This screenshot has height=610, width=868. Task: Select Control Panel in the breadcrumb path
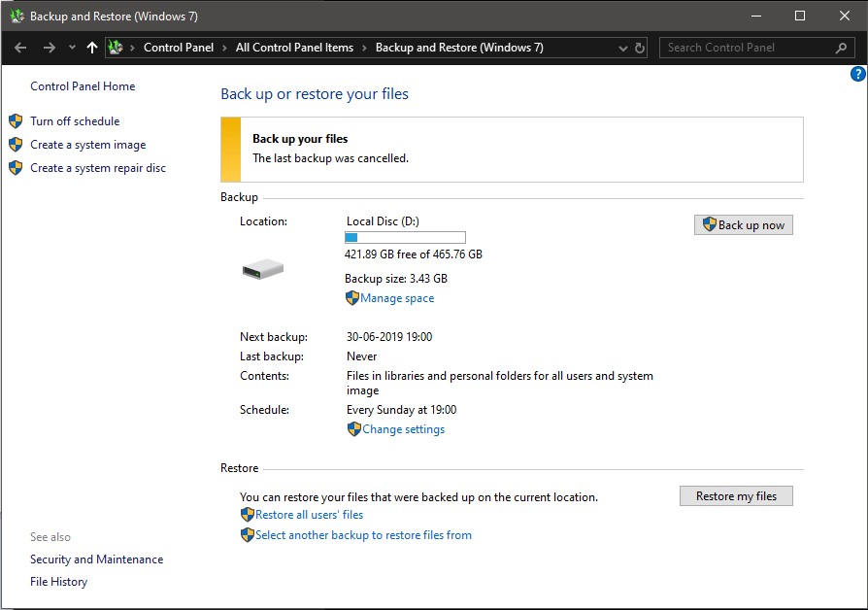[179, 47]
